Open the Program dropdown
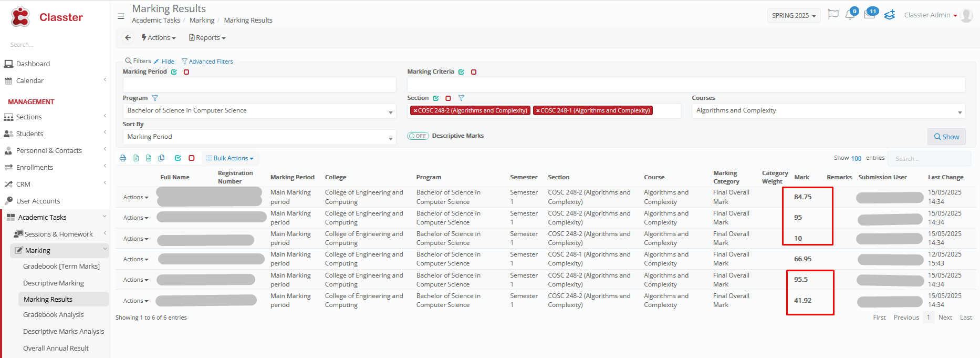Image resolution: width=980 pixels, height=358 pixels. pyautogui.click(x=259, y=111)
